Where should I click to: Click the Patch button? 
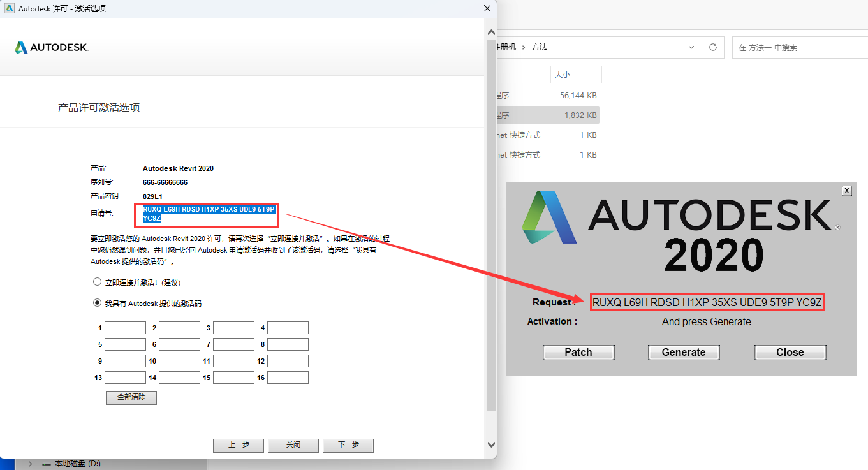click(x=578, y=352)
